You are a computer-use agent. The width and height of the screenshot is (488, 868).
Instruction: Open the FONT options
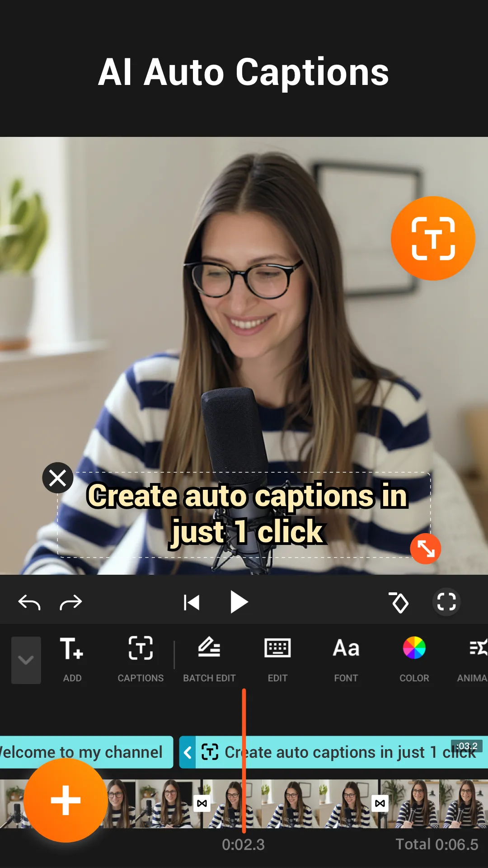[x=346, y=659]
